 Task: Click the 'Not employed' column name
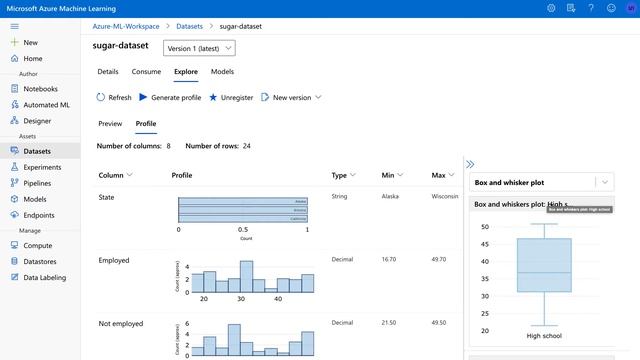point(121,323)
